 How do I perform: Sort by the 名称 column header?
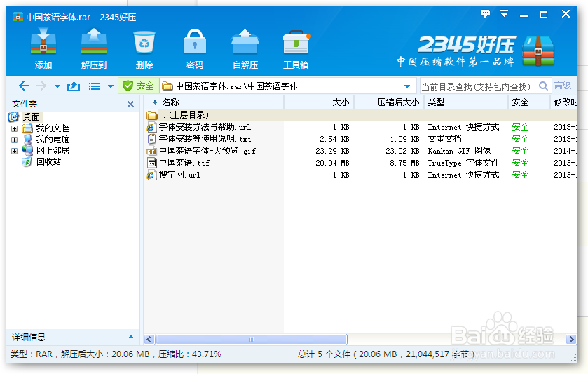pyautogui.click(x=214, y=102)
